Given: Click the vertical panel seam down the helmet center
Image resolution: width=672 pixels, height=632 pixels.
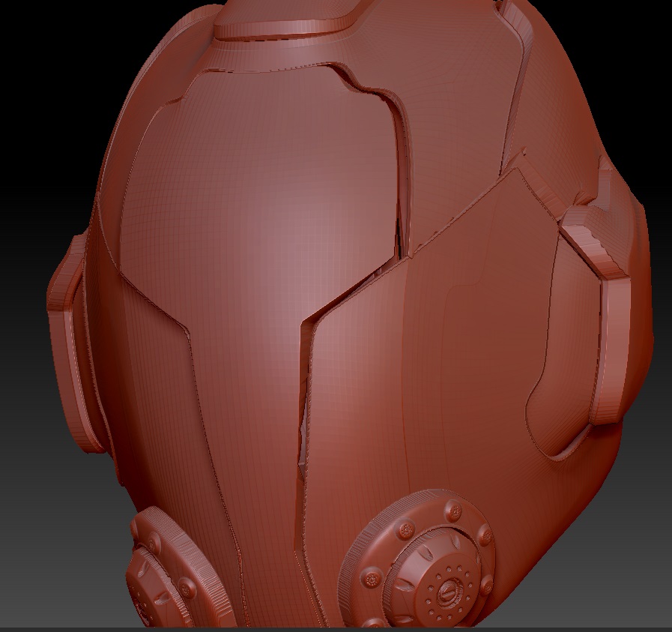Looking at the screenshot, I should [307, 412].
